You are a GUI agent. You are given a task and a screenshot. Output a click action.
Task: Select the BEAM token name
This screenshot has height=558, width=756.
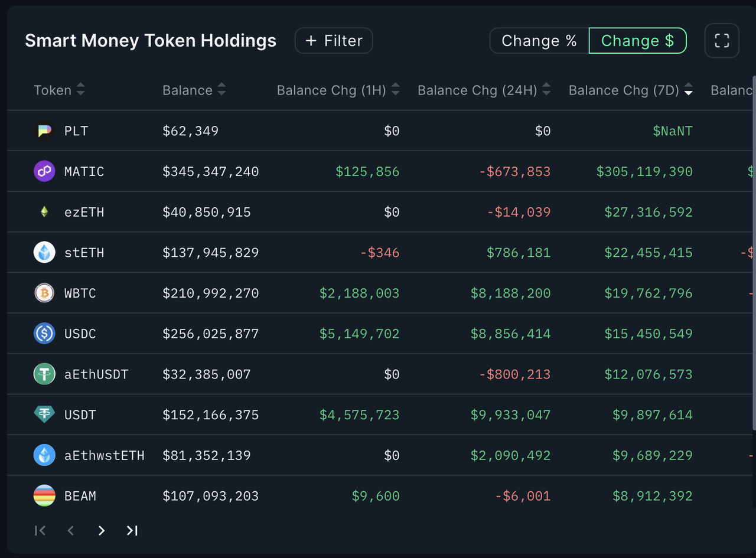pos(80,497)
